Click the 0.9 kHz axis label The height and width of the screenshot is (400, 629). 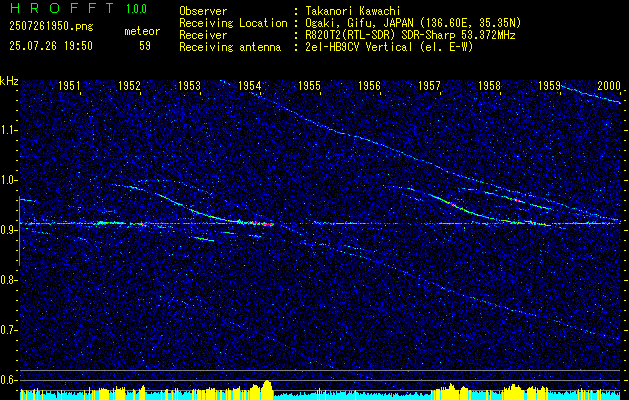coord(8,230)
